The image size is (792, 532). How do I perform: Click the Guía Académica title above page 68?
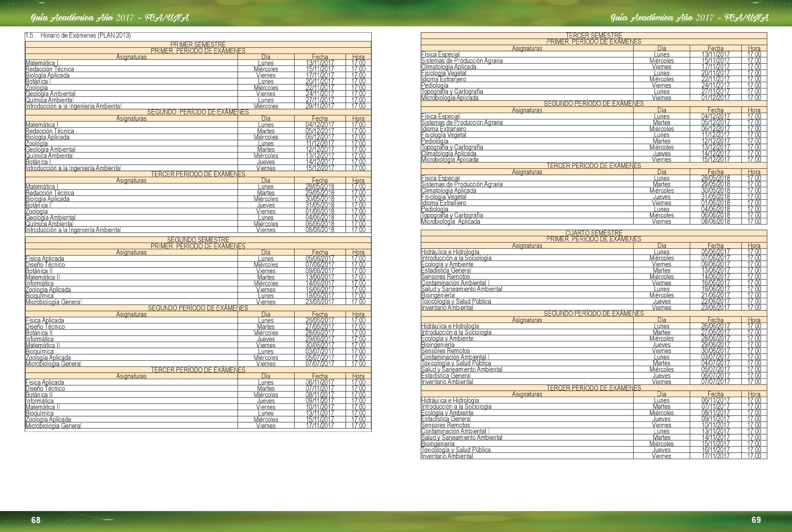110,18
